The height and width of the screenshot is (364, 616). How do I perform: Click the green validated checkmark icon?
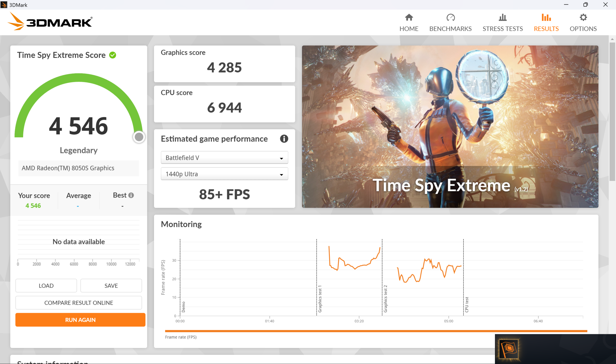click(113, 55)
